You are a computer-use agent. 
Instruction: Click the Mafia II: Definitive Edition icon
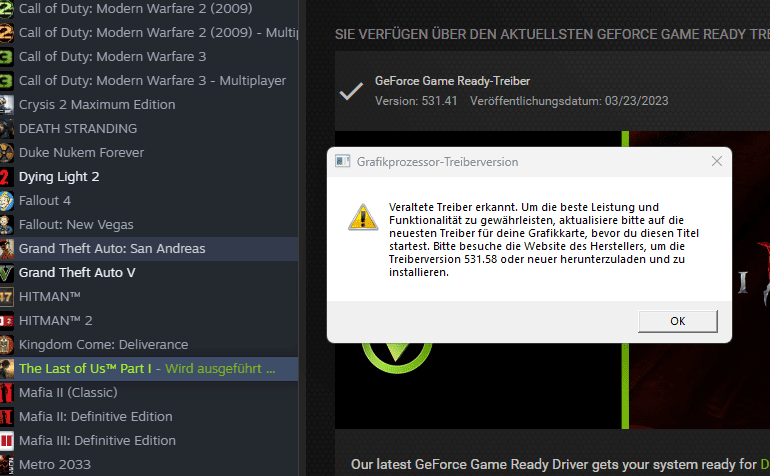(x=6, y=417)
